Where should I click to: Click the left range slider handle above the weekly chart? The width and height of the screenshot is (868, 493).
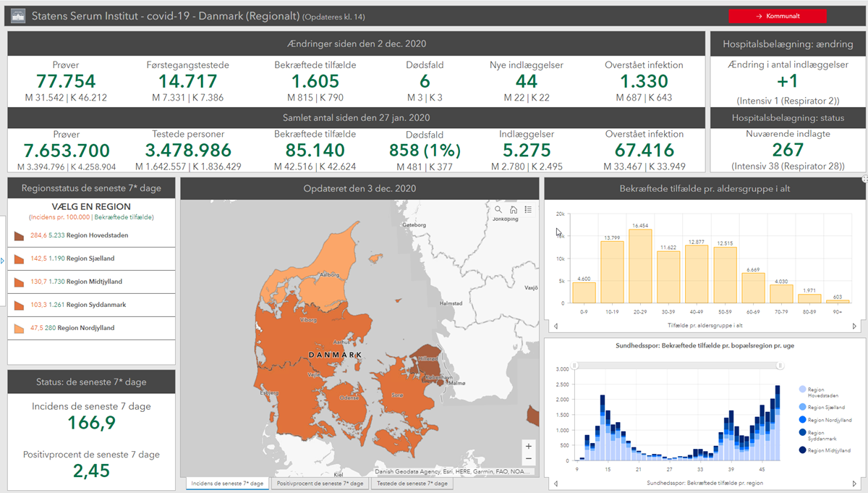(574, 365)
